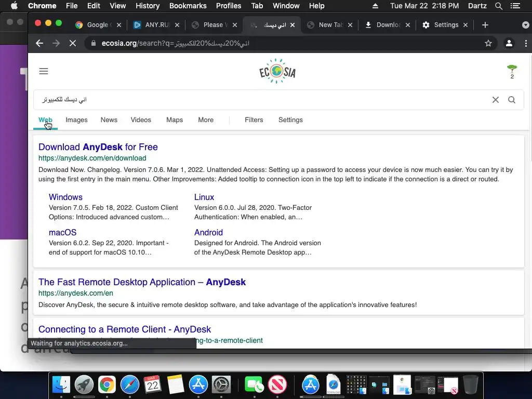This screenshot has height=399, width=532.
Task: Open Launchpad from the Dock
Action: pos(84,385)
